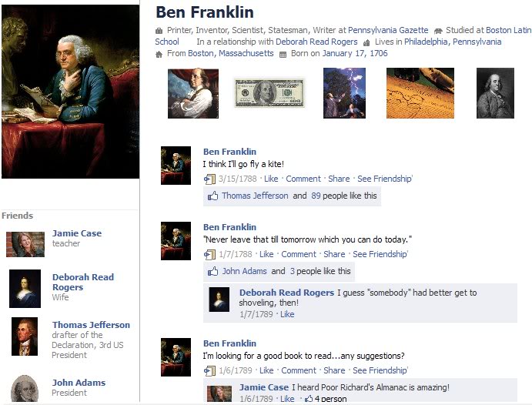Click Jamie Case's friend profile picture

[25, 244]
